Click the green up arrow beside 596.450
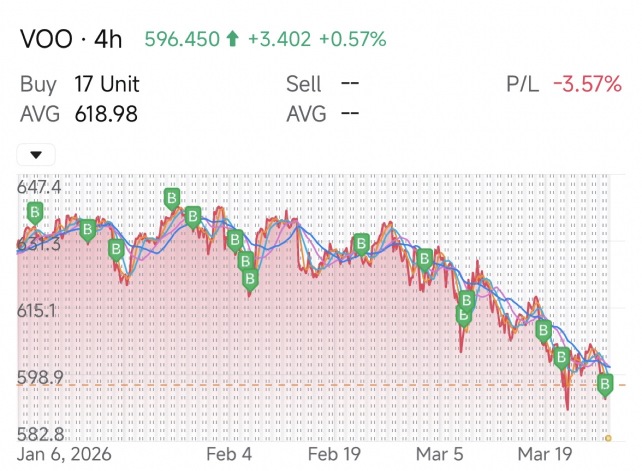Viewport: 642px width, 471px height. tap(233, 39)
